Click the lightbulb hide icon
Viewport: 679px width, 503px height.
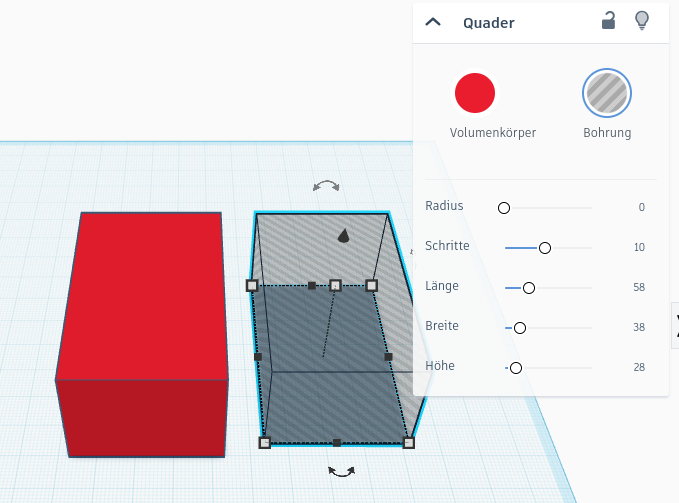pos(642,21)
